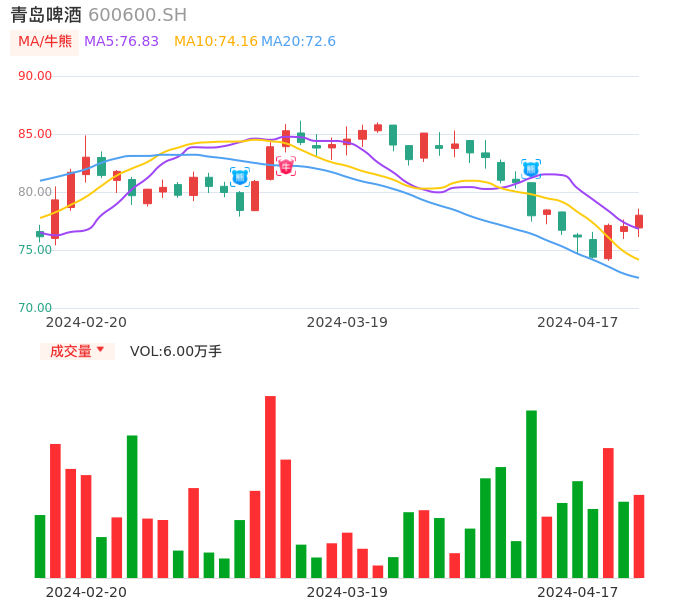
Task: Click the 90.00 price axis label
Action: (35, 76)
